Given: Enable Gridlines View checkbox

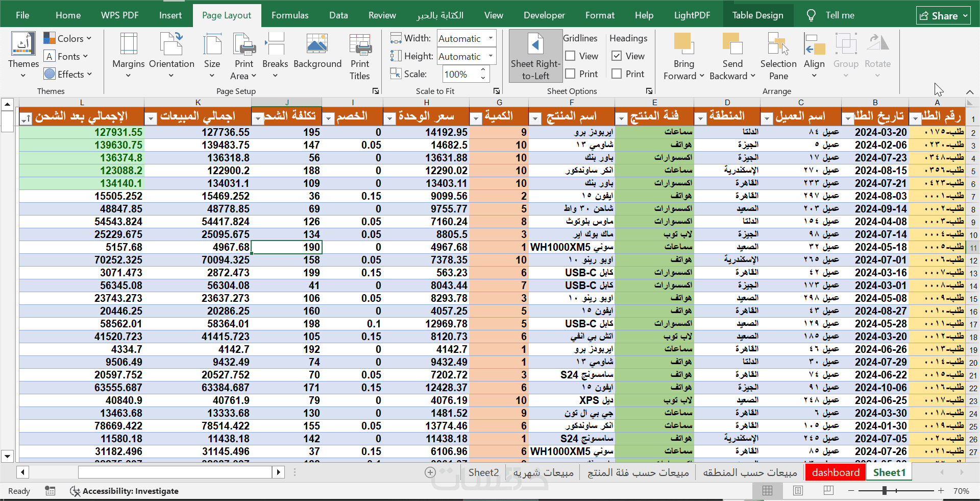Looking at the screenshot, I should 571,56.
